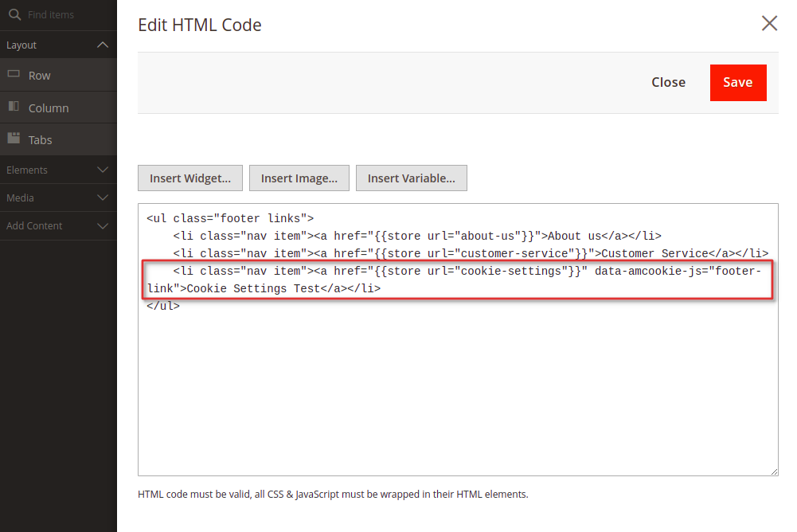
Task: Expand the Elements section chevron
Action: [x=103, y=170]
